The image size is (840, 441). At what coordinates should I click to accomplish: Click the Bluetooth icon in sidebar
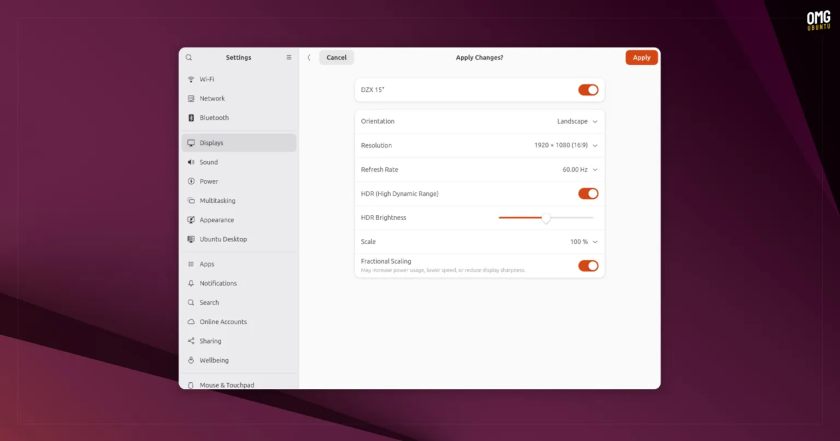tap(191, 118)
